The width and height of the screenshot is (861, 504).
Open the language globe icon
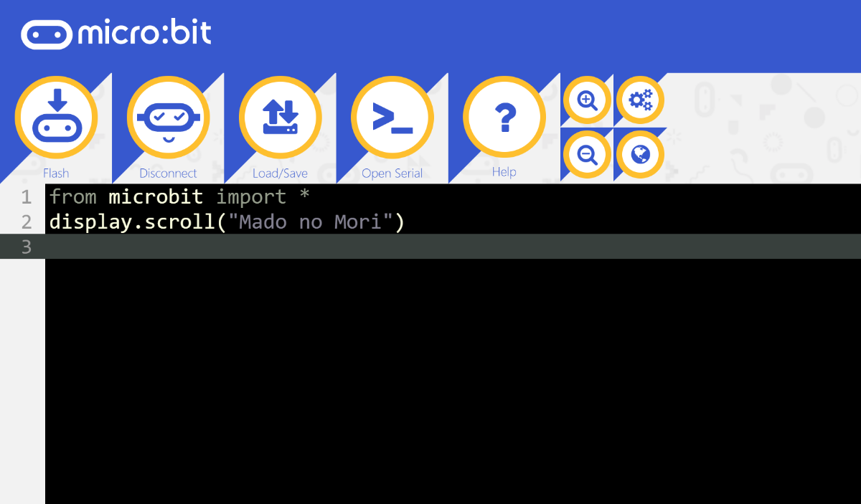640,154
